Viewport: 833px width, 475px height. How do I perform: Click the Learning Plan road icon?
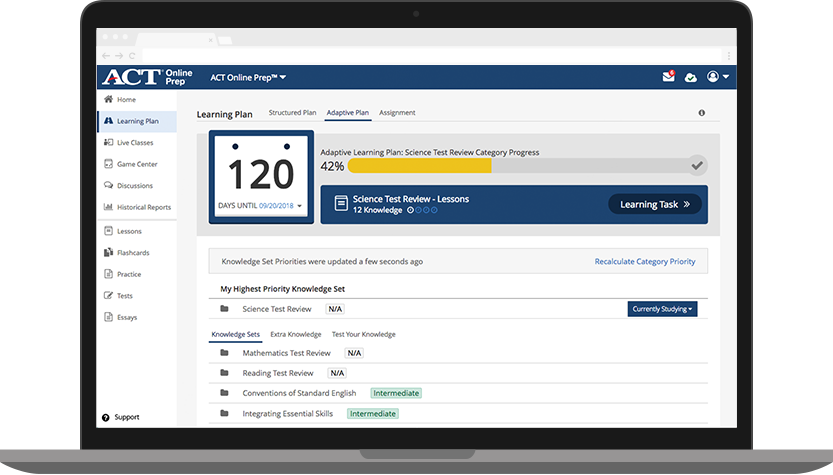pos(108,121)
